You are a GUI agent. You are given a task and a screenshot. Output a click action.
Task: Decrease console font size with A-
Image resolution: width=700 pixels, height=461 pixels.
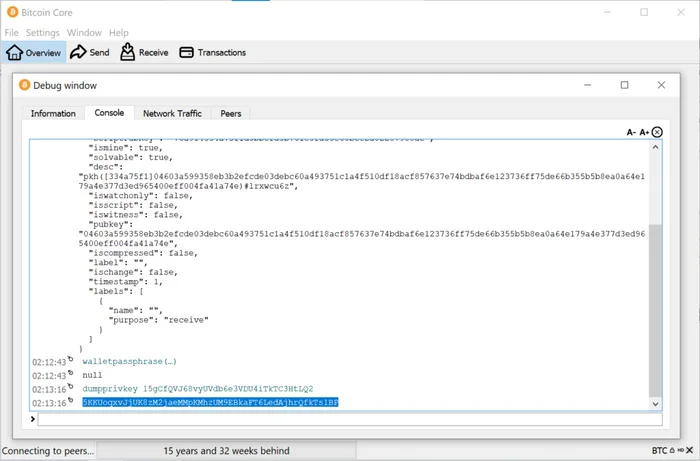[631, 132]
